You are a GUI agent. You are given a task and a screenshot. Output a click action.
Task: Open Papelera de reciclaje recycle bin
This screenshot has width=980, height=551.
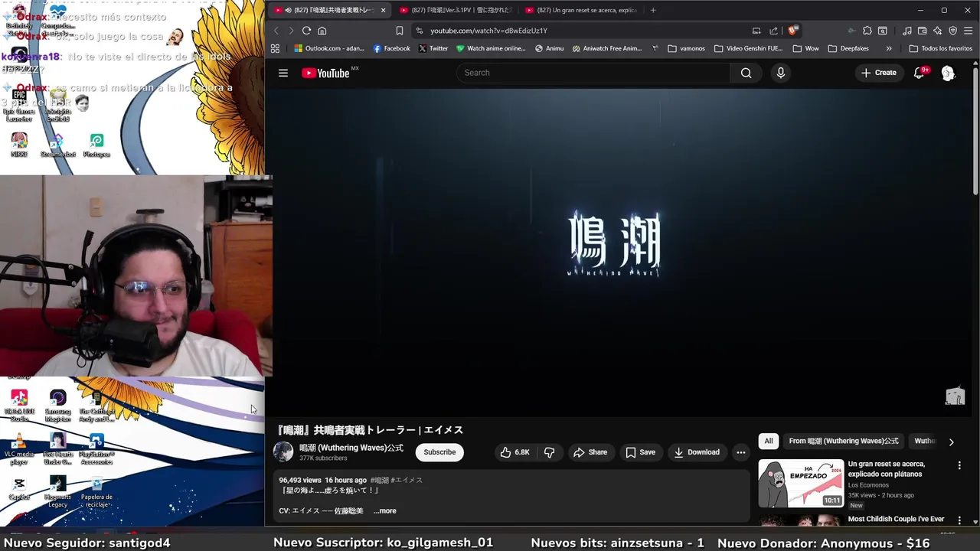96,492
